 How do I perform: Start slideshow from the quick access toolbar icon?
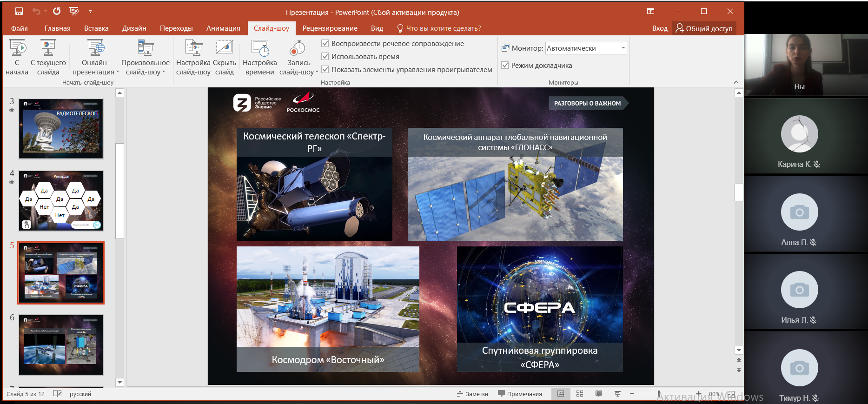pyautogui.click(x=74, y=11)
